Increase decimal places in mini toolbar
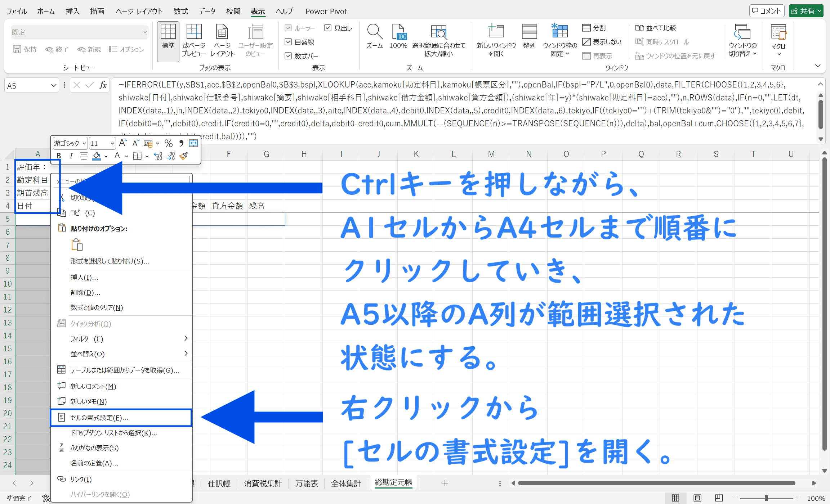The image size is (830, 504). (x=158, y=156)
